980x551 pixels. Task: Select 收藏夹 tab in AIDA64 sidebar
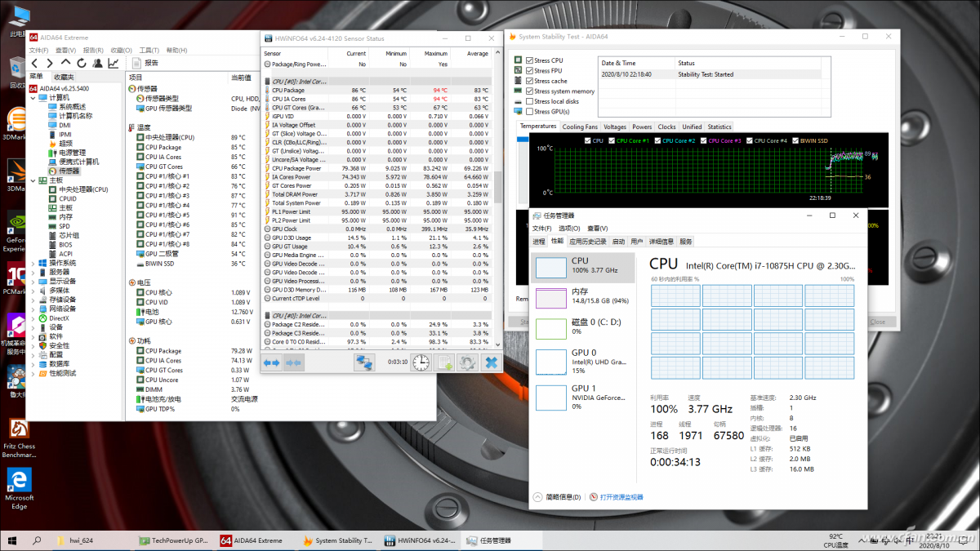(64, 77)
